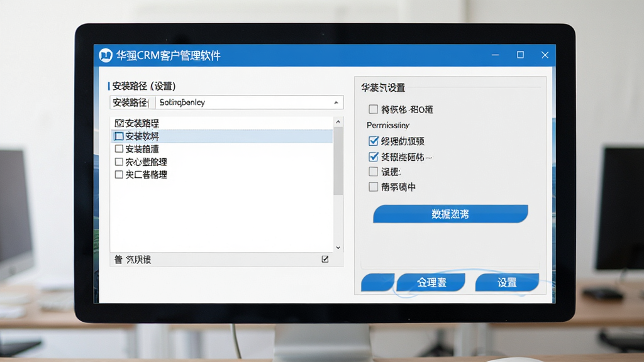The image size is (644, 362).
Task: Click the CRM app logo in title bar
Action: pos(106,55)
